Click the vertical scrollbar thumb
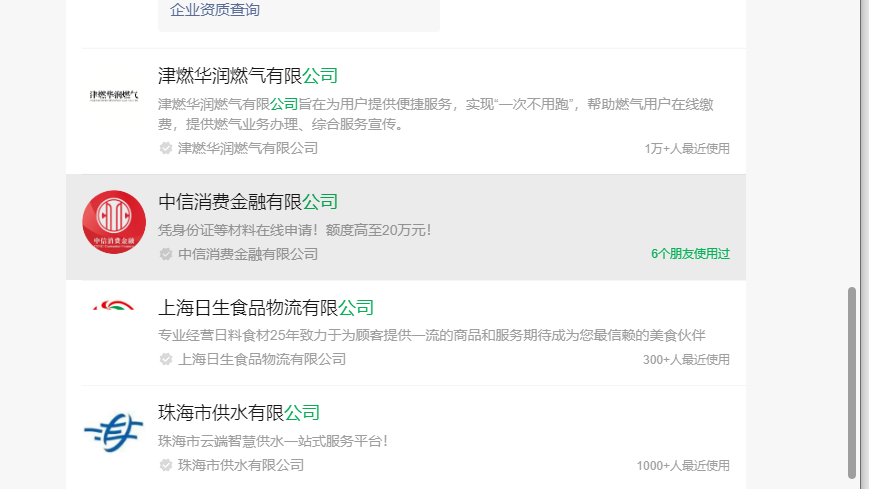Screen dimensions: 869x489 (852, 383)
